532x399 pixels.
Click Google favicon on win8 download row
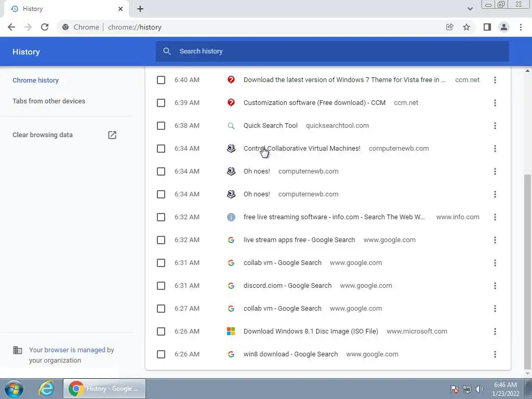click(x=231, y=354)
